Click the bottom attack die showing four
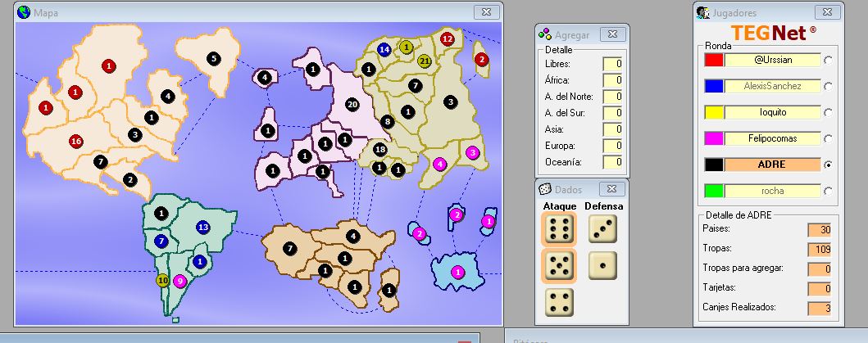The image size is (868, 343). (558, 301)
